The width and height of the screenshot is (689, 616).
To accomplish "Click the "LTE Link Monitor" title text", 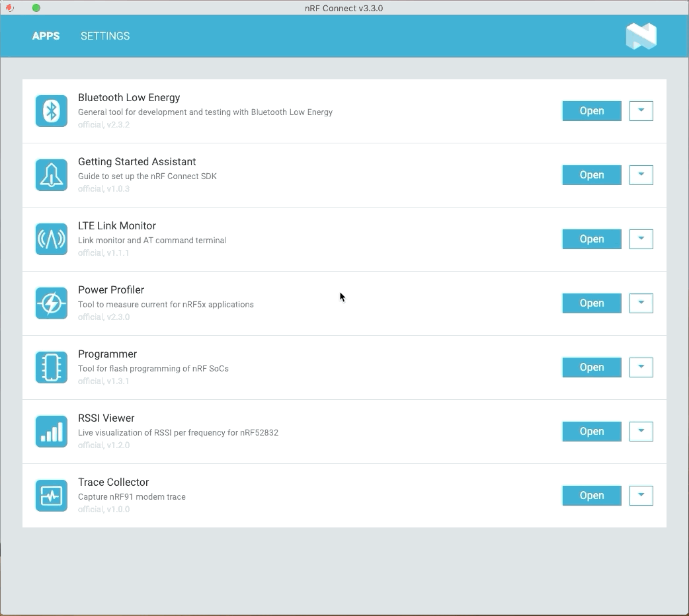I will (x=117, y=226).
